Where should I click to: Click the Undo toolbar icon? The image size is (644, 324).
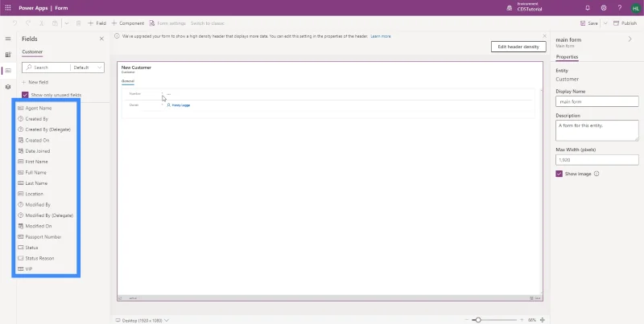[14, 23]
